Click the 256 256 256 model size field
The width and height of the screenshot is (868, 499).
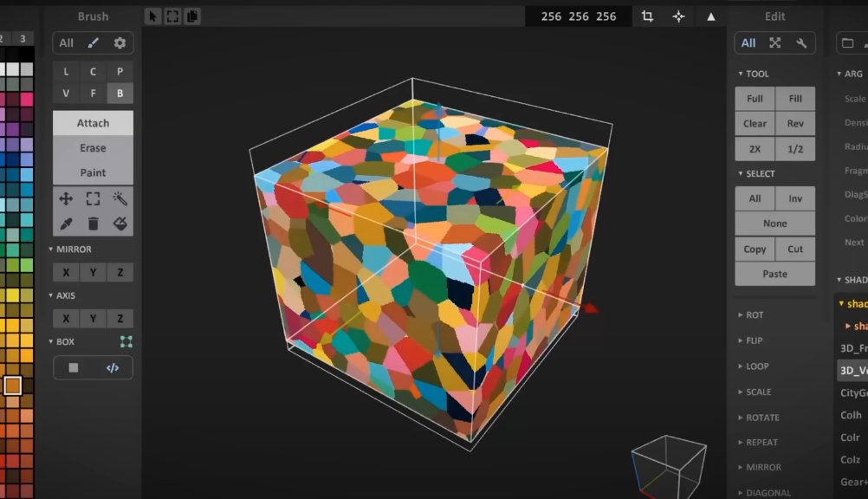(x=579, y=16)
